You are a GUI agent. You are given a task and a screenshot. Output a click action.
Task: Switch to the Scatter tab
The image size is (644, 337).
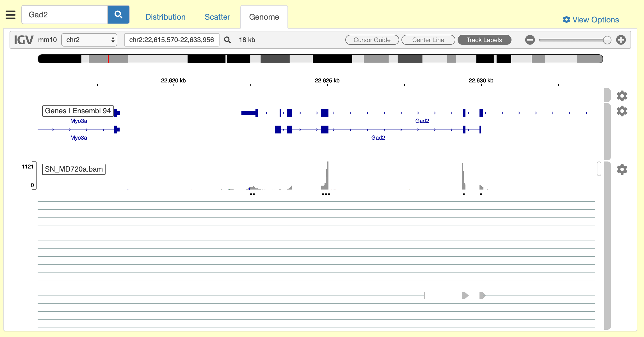click(x=217, y=17)
